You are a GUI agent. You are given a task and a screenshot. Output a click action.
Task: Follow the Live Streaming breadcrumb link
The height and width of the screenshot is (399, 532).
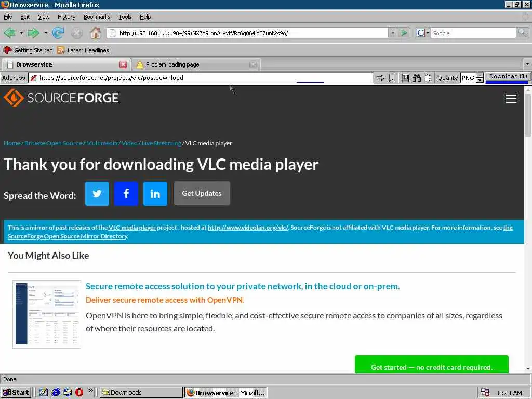(x=162, y=143)
